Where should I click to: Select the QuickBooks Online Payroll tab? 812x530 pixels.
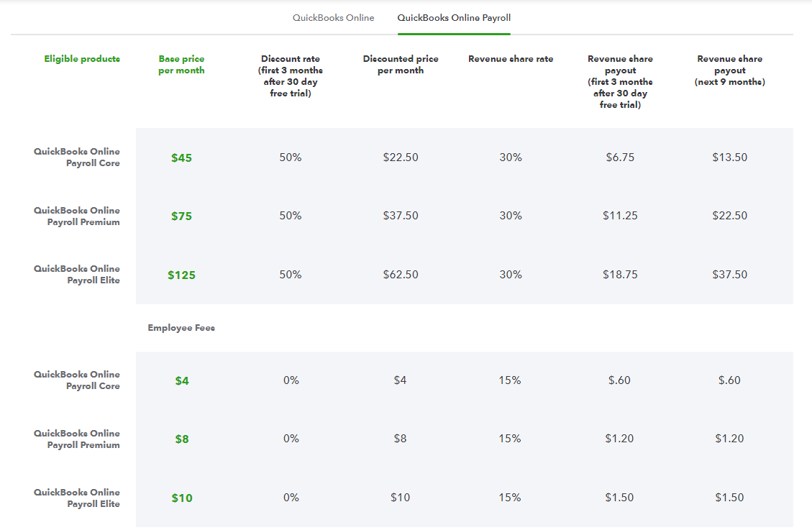[x=454, y=18]
